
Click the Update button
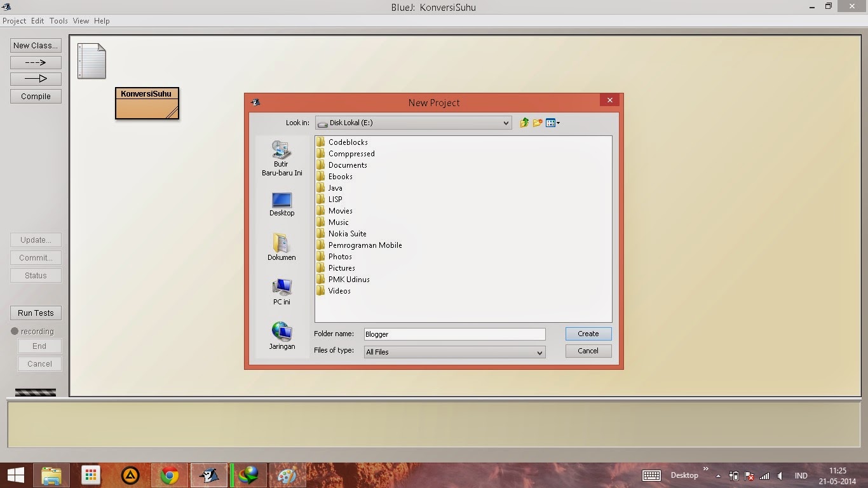[36, 240]
